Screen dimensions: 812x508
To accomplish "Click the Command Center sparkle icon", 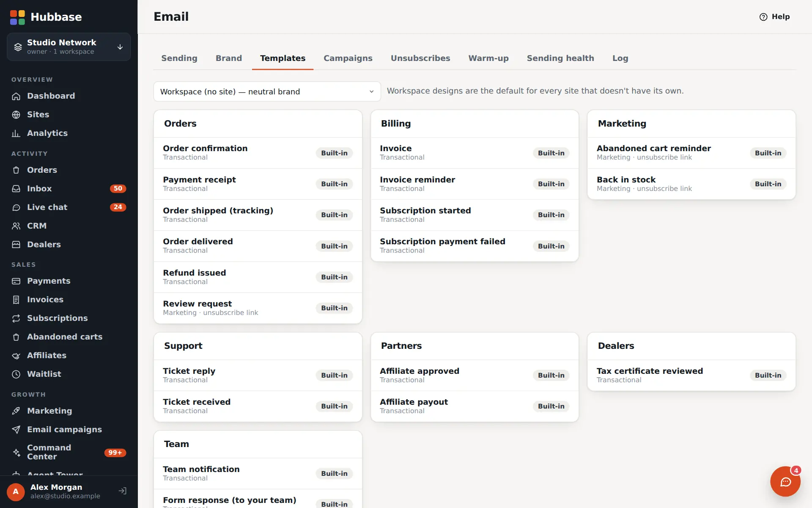I will [16, 453].
